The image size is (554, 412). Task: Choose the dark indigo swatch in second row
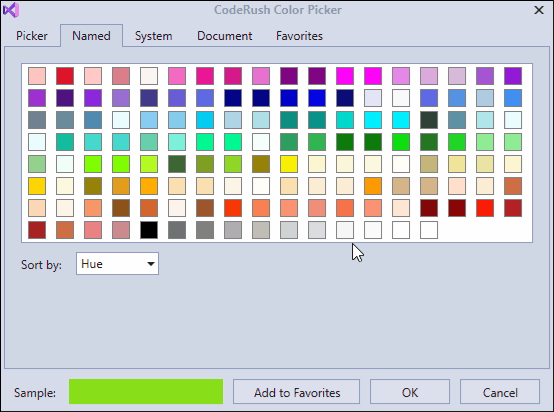[65, 98]
